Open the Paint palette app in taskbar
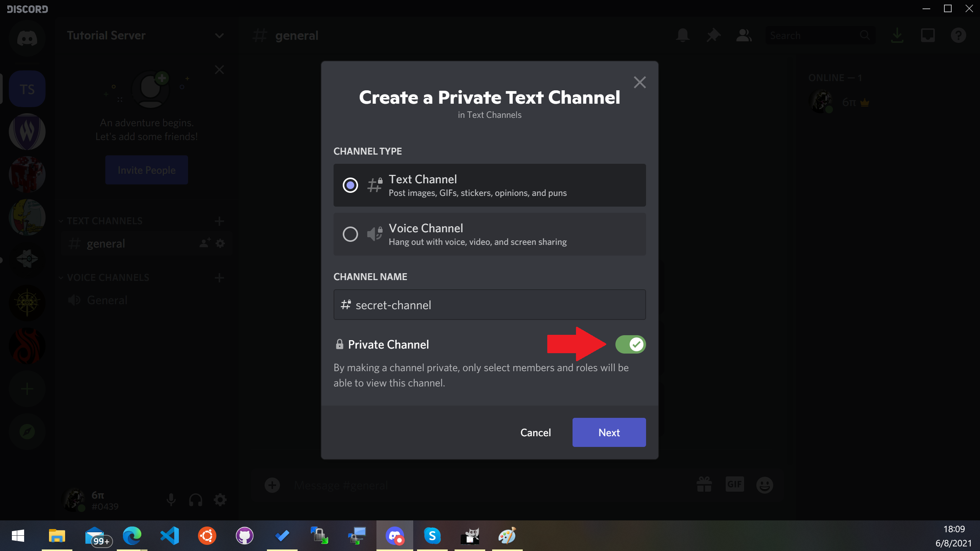 point(507,536)
